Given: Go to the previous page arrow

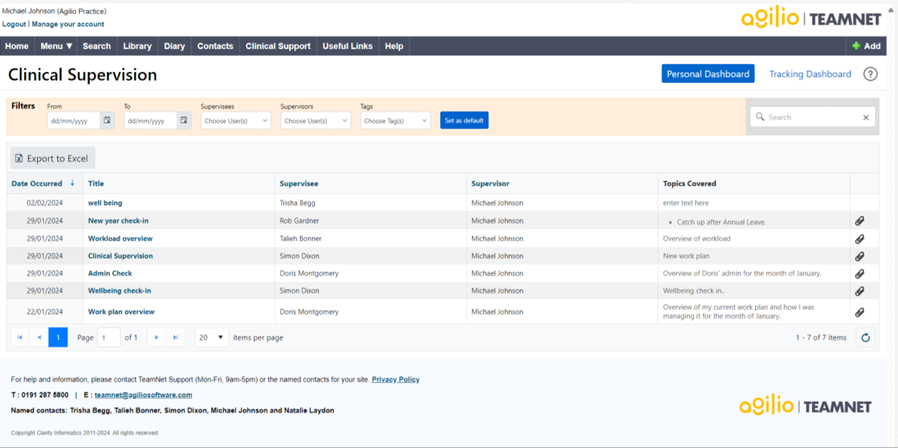Looking at the screenshot, I should click(x=39, y=337).
